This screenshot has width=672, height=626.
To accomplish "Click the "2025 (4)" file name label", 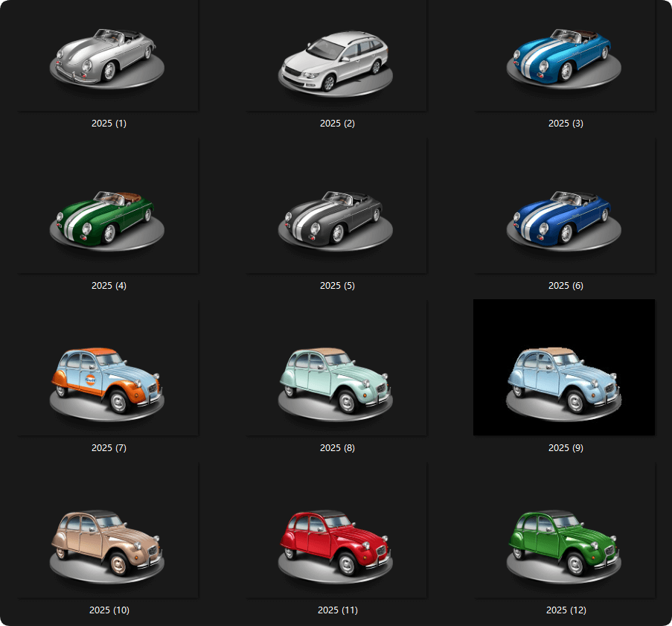I will 109,286.
